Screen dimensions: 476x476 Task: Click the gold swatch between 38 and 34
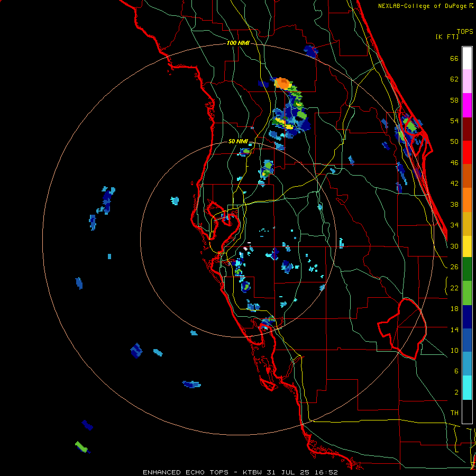pos(467,224)
